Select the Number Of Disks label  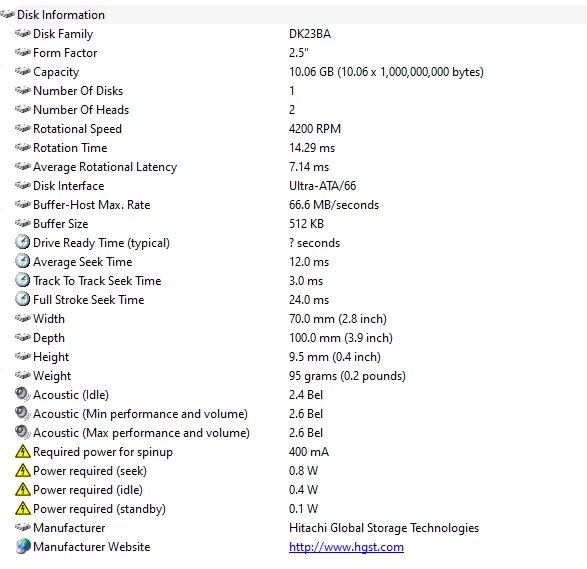pos(78,91)
